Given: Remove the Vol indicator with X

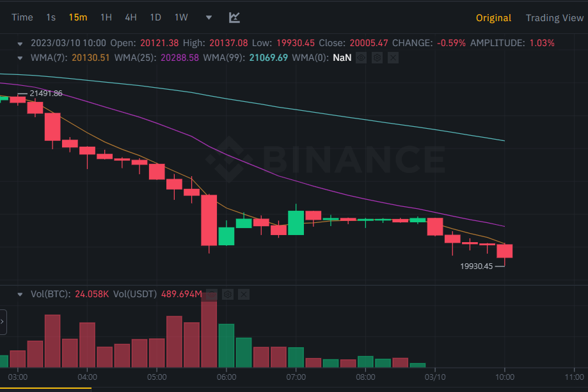Looking at the screenshot, I should [244, 295].
